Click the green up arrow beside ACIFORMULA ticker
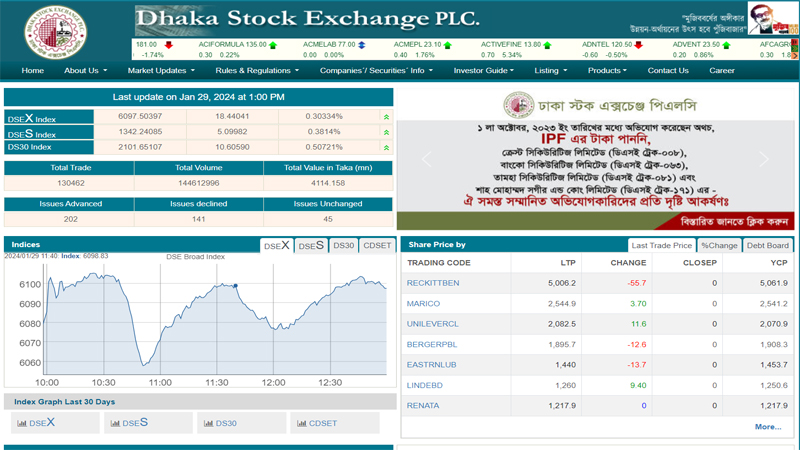The image size is (800, 450). pos(274,45)
